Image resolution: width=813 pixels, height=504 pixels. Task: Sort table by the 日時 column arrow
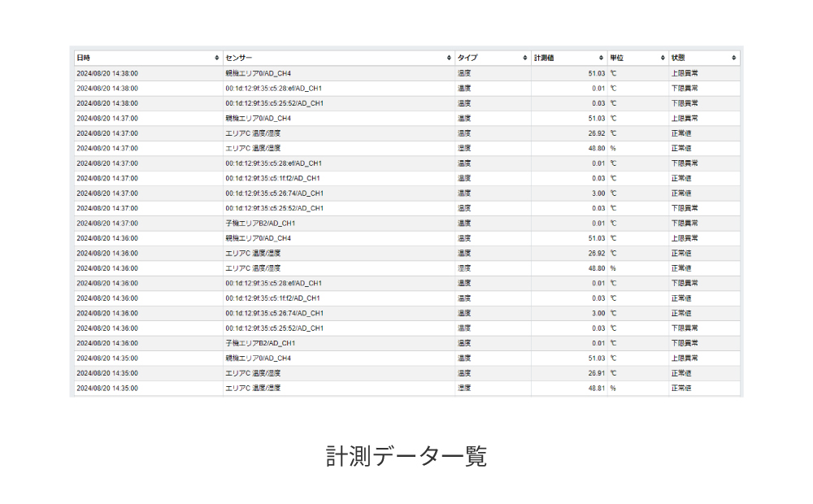point(217,58)
